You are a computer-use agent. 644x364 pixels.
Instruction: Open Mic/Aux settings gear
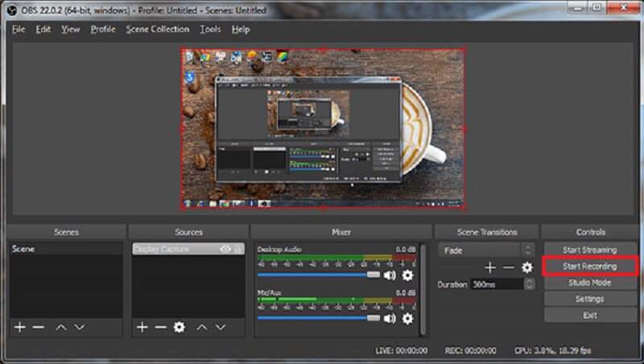[407, 318]
